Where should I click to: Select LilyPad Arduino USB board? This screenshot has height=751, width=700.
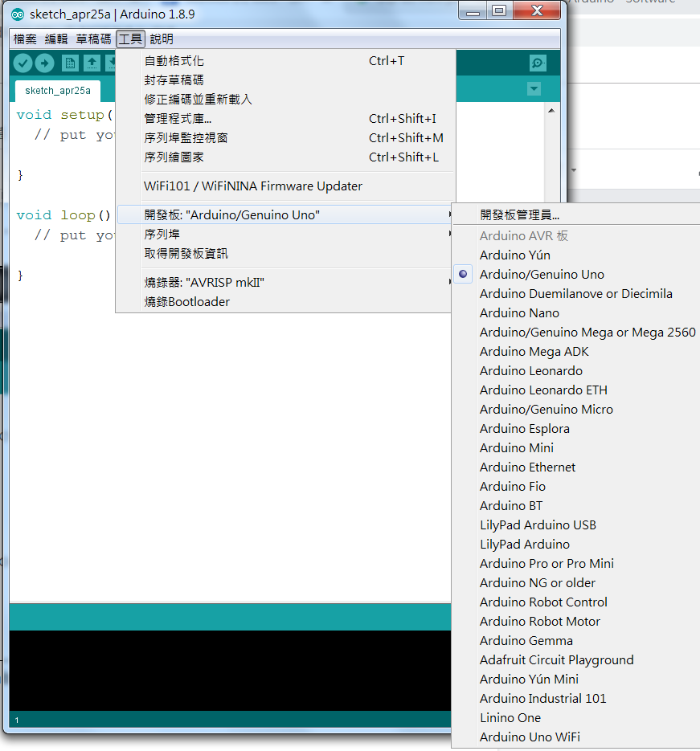(x=576, y=525)
